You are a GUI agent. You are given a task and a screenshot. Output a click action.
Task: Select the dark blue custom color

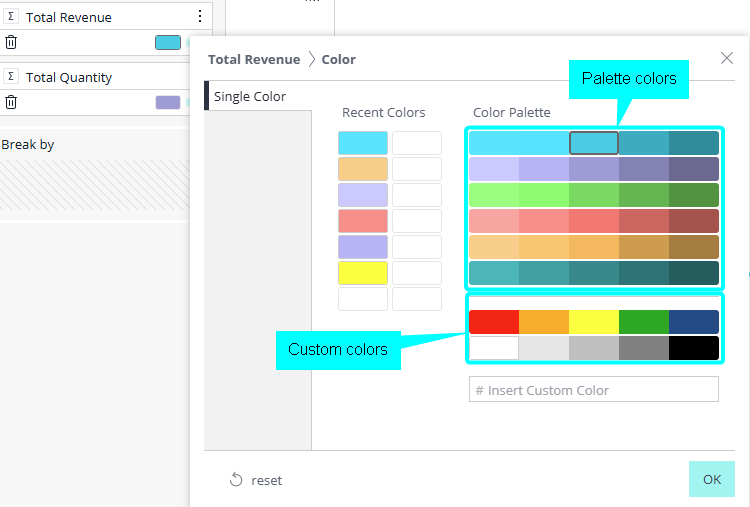click(x=694, y=322)
